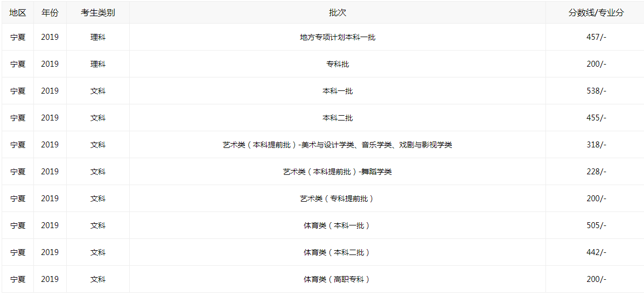The width and height of the screenshot is (644, 297).
Task: Select the 538/- score value
Action: pyautogui.click(x=596, y=91)
